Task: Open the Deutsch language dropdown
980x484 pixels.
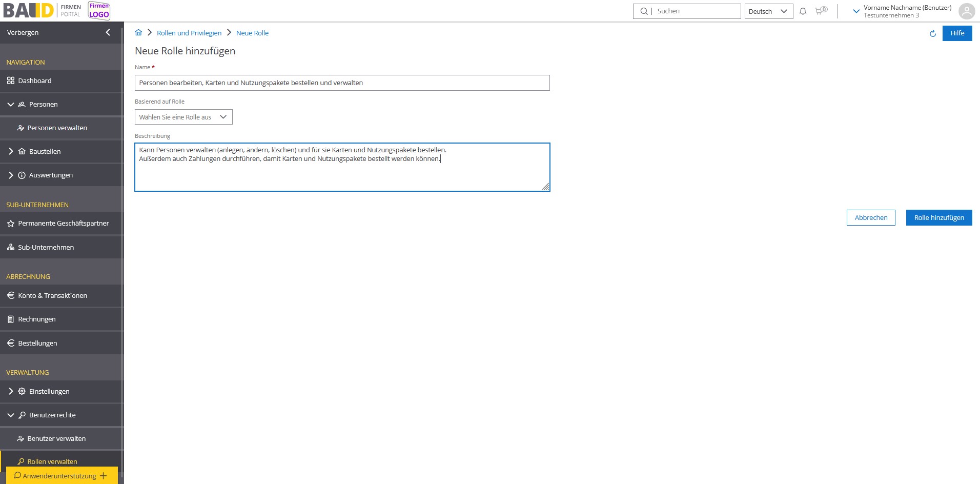Action: (x=768, y=11)
